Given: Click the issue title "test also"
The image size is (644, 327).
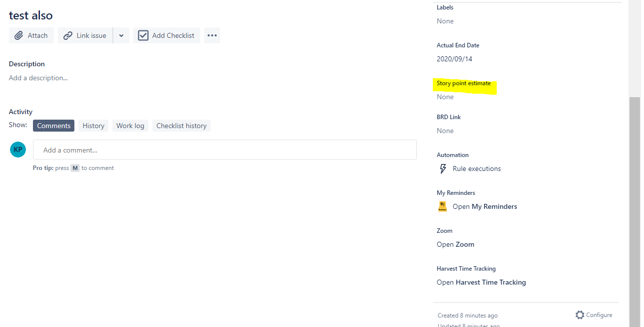Looking at the screenshot, I should point(31,15).
